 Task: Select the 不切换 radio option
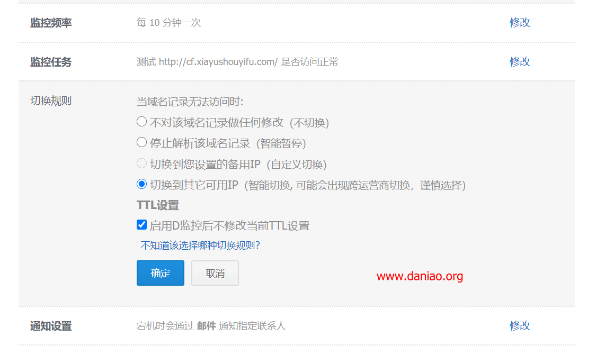point(141,122)
